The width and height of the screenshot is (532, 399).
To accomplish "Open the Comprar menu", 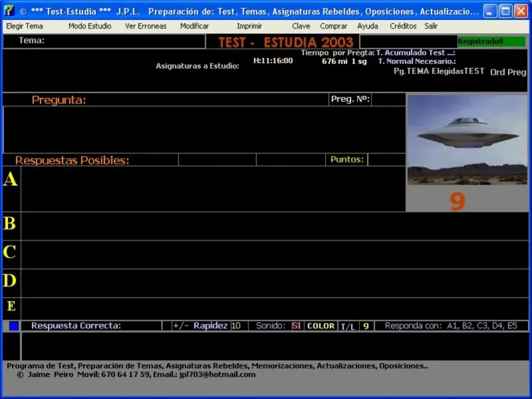I will tap(334, 26).
